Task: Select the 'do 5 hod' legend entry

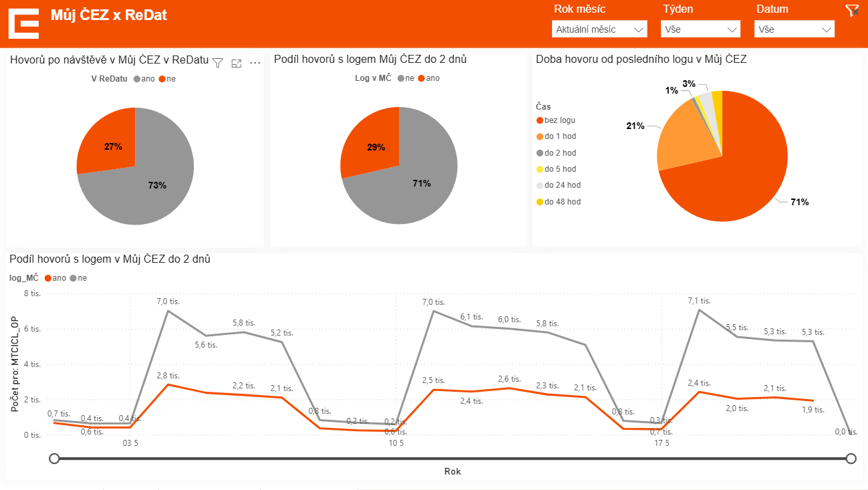Action: 556,169
